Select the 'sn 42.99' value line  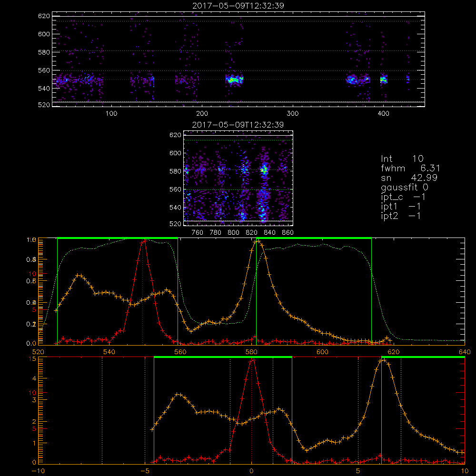click(x=409, y=178)
